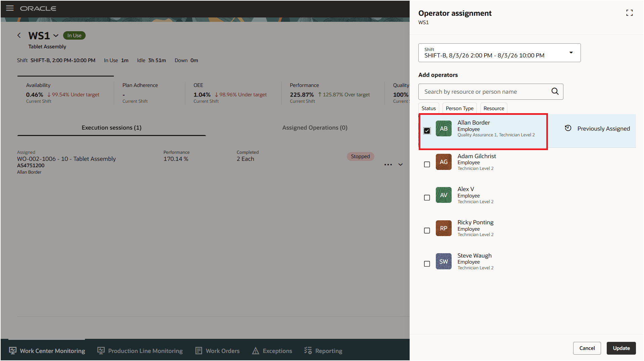Click the Previously Assigned history icon

click(x=568, y=128)
